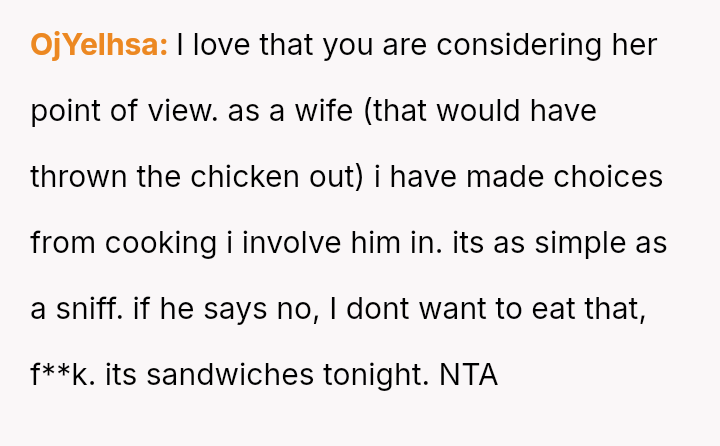Image resolution: width=720 pixels, height=446 pixels.
Task: Click the censored word 'f**k'
Action: [x=61, y=375]
